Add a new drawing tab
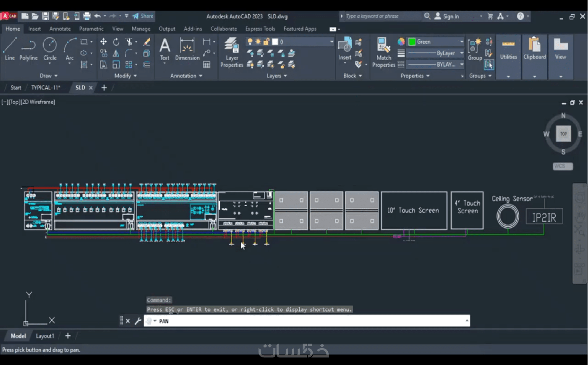The image size is (588, 365). point(104,87)
